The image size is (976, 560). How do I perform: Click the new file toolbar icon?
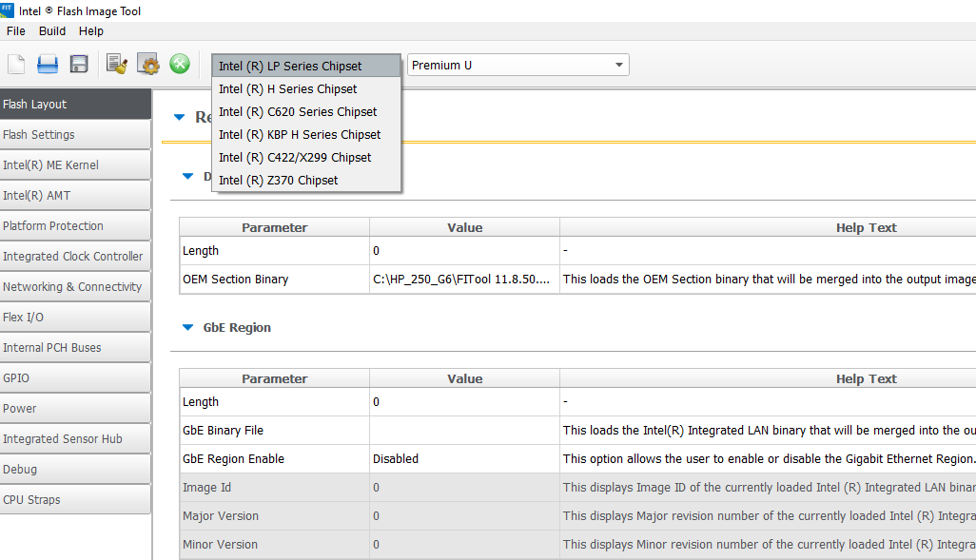[x=16, y=64]
